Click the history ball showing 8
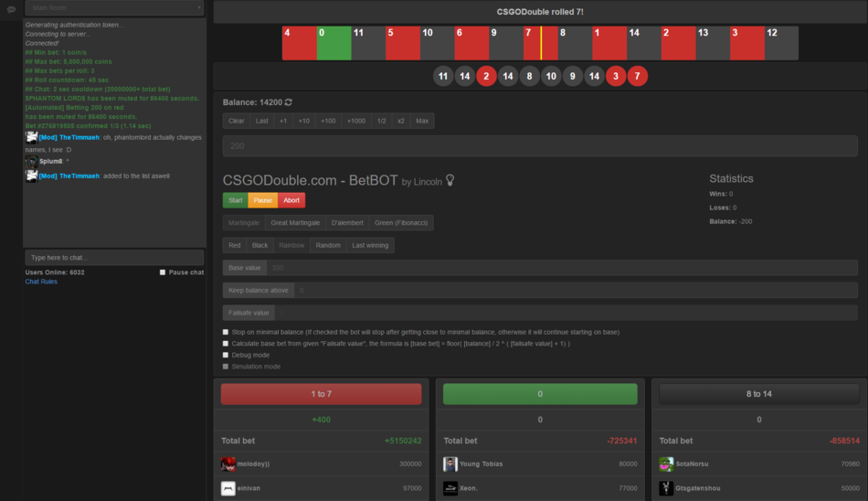The height and width of the screenshot is (501, 868). 529,76
